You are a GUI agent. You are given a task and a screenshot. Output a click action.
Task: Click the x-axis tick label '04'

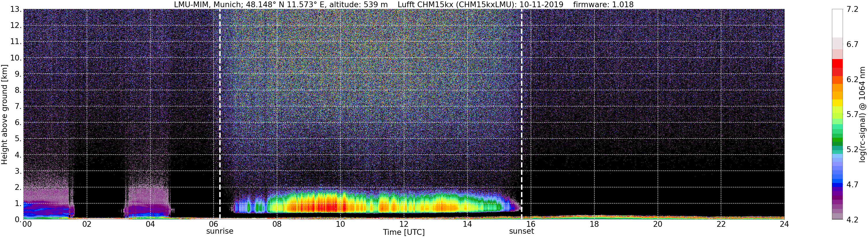tap(150, 224)
